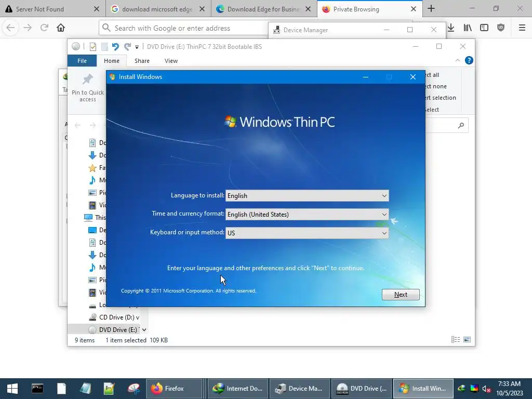The image size is (532, 399).
Task: Click Internet Download taskbar button
Action: coord(238,389)
